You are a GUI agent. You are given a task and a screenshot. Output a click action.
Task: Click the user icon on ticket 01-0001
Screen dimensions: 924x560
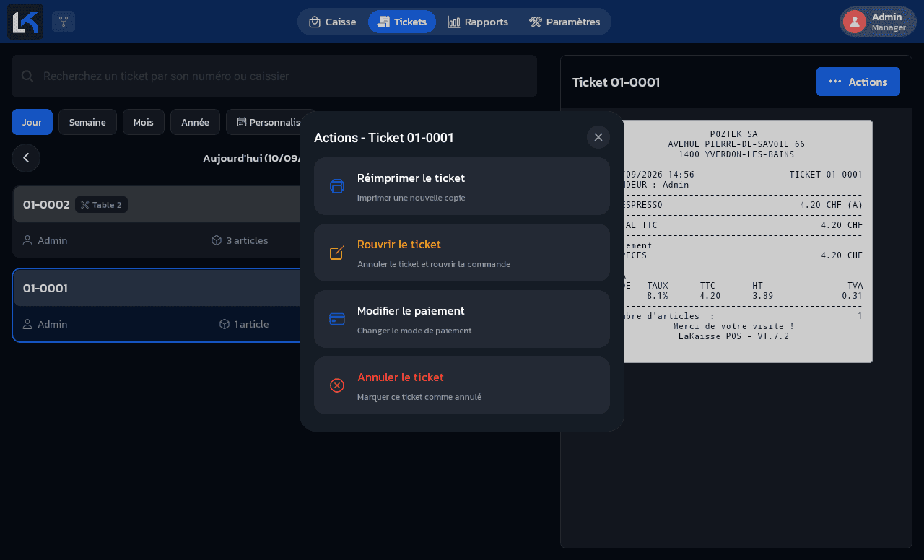pos(28,324)
